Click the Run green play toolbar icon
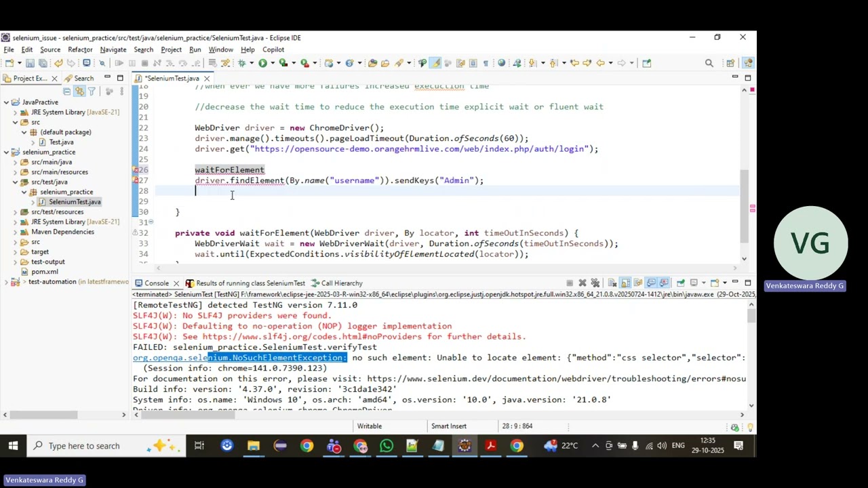868x488 pixels. pos(262,63)
